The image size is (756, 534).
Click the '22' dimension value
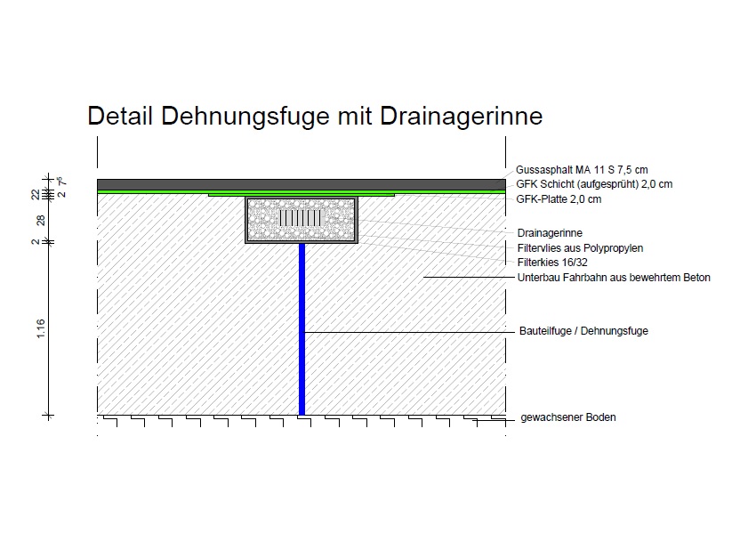(x=36, y=194)
